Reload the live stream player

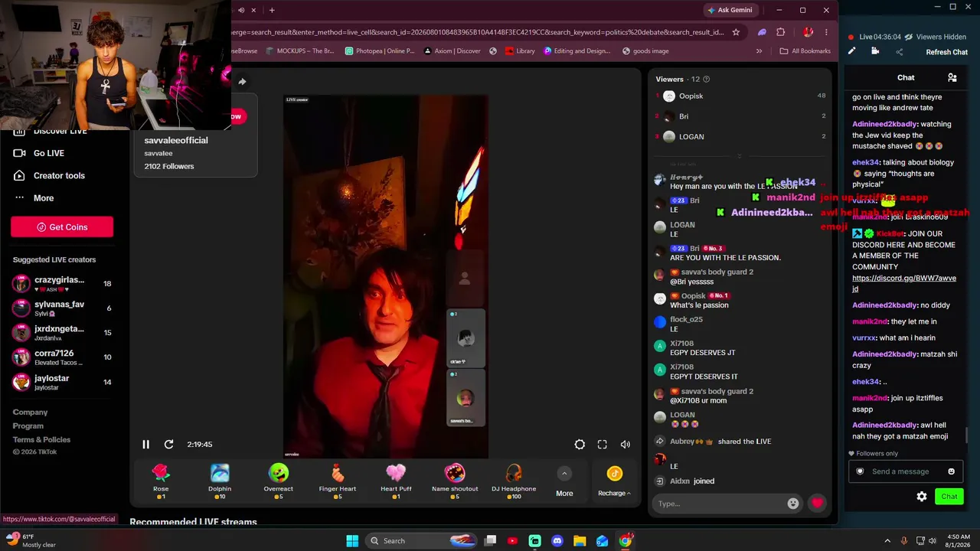(168, 445)
